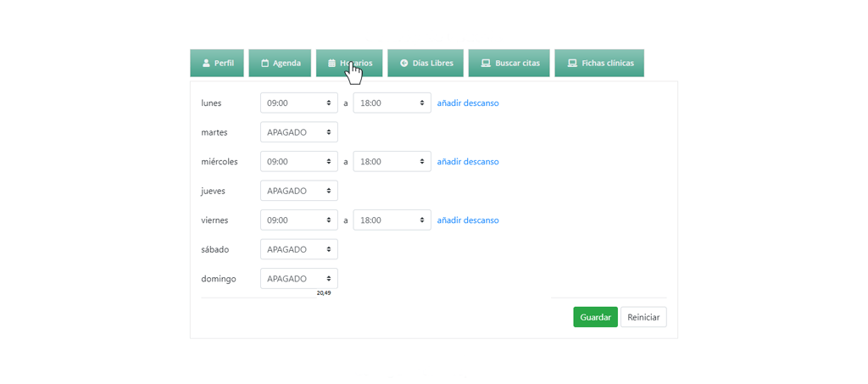The width and height of the screenshot is (868, 384).
Task: Add a break for lunes
Action: [468, 103]
